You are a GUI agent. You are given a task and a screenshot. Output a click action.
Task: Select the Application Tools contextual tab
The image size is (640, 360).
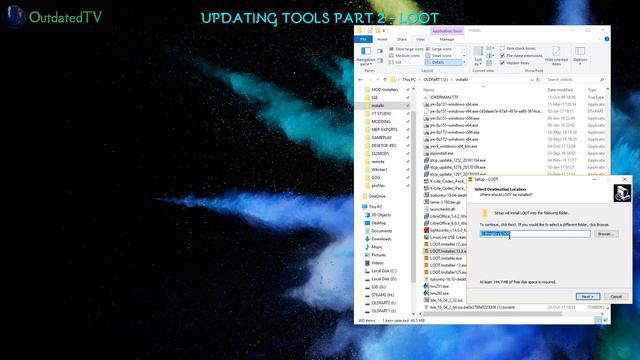click(447, 31)
